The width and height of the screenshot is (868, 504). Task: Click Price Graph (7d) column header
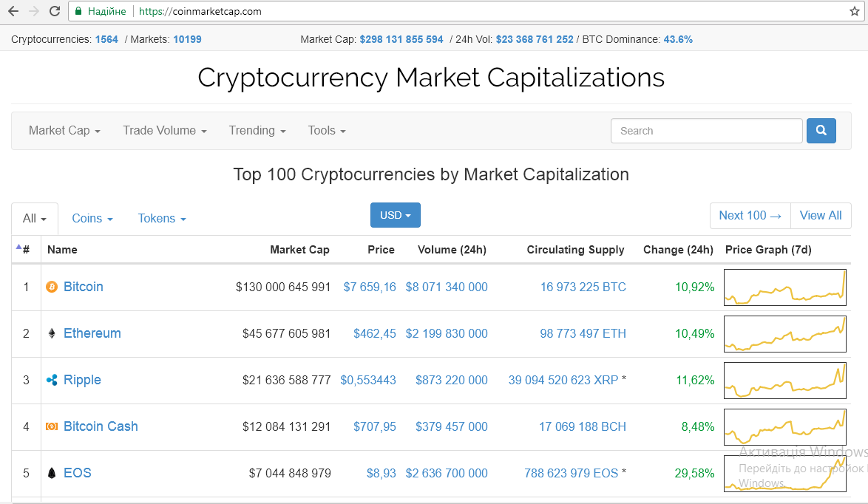pyautogui.click(x=768, y=250)
